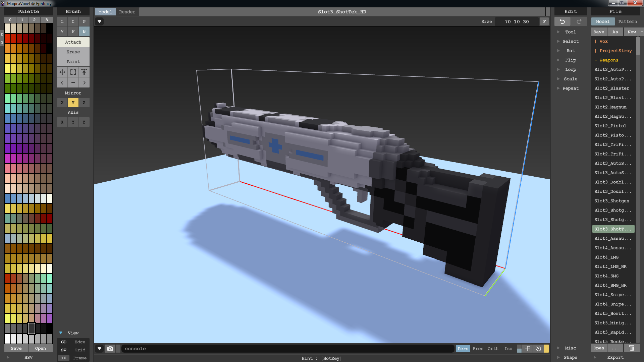Click the camera screenshot icon
This screenshot has height=362, width=644.
(x=110, y=349)
